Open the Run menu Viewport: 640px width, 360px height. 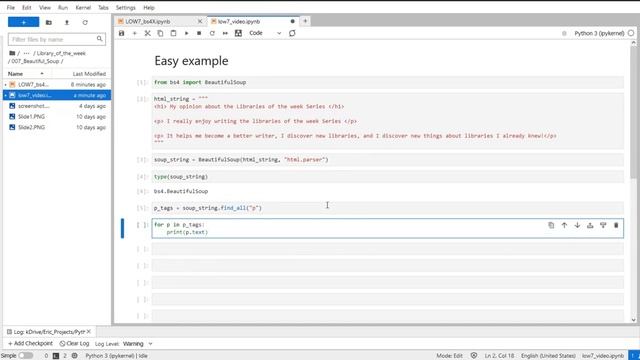[63, 7]
